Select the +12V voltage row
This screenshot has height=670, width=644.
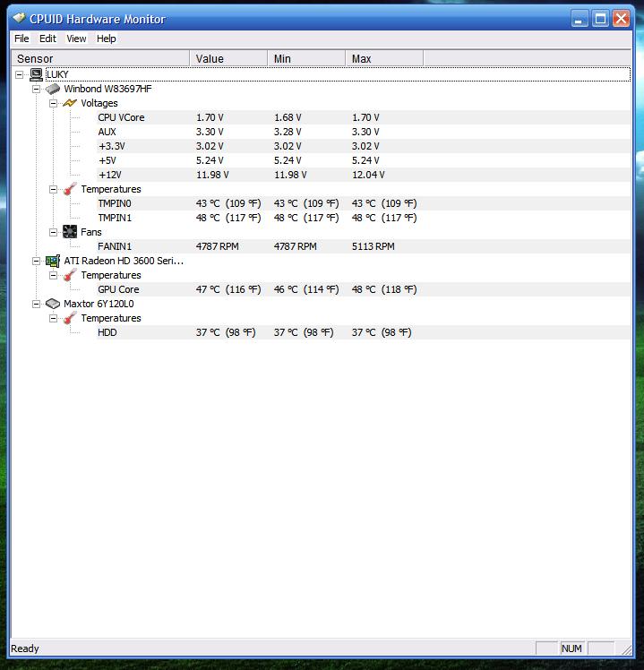(364, 175)
